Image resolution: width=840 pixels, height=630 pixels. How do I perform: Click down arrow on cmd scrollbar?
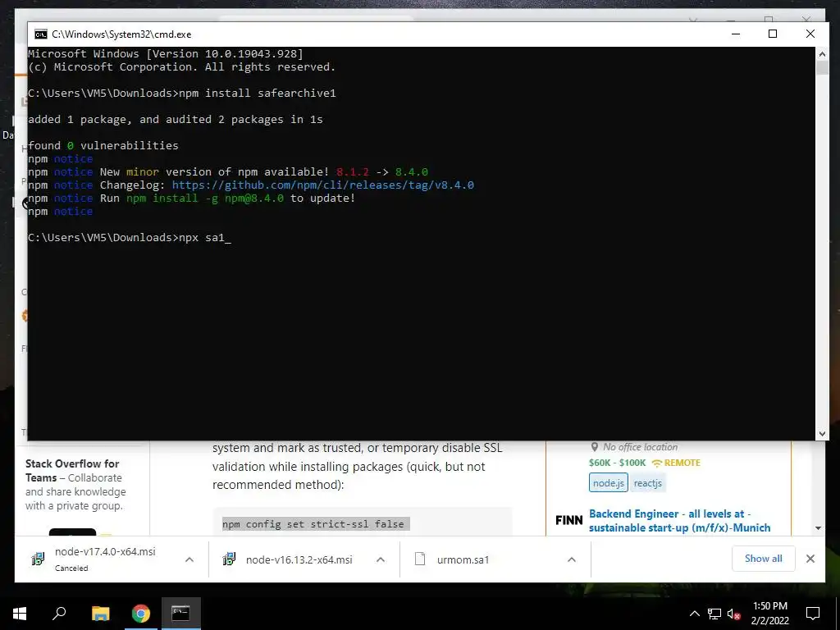[822, 434]
